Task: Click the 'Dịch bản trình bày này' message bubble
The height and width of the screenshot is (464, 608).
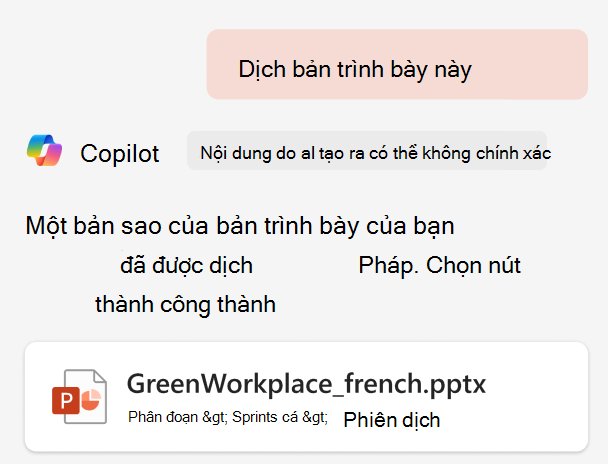Action: click(397, 64)
